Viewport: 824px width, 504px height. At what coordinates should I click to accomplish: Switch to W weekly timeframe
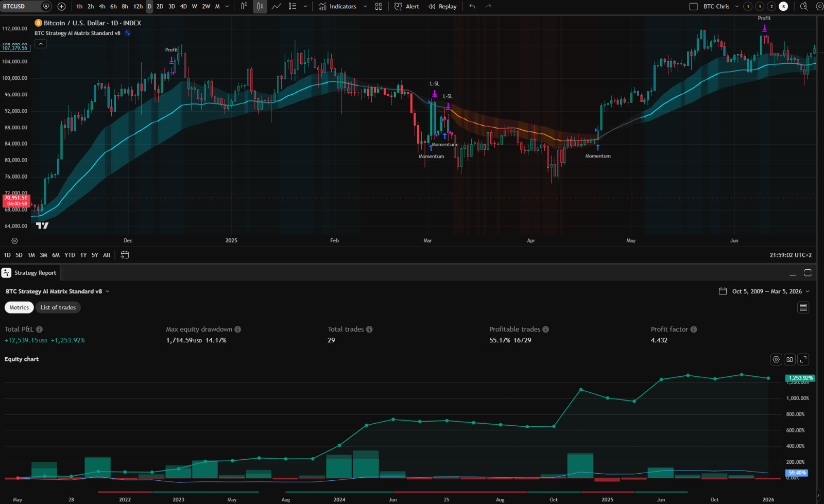tap(194, 7)
